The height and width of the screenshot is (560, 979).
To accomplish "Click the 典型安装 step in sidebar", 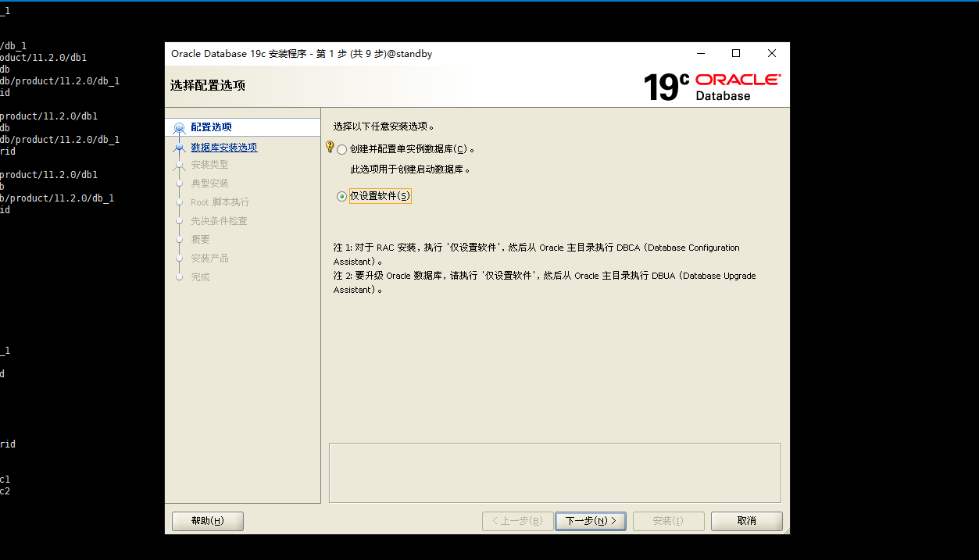I will coord(209,184).
